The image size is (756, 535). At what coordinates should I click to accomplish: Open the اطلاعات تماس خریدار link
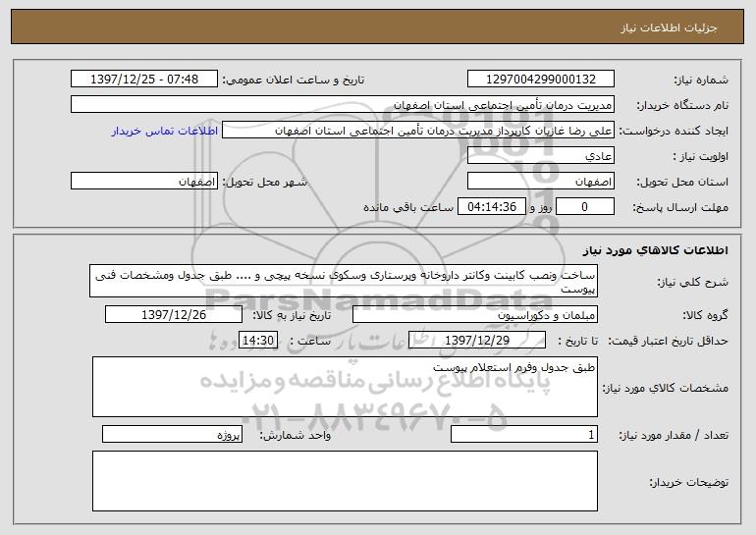tap(165, 132)
